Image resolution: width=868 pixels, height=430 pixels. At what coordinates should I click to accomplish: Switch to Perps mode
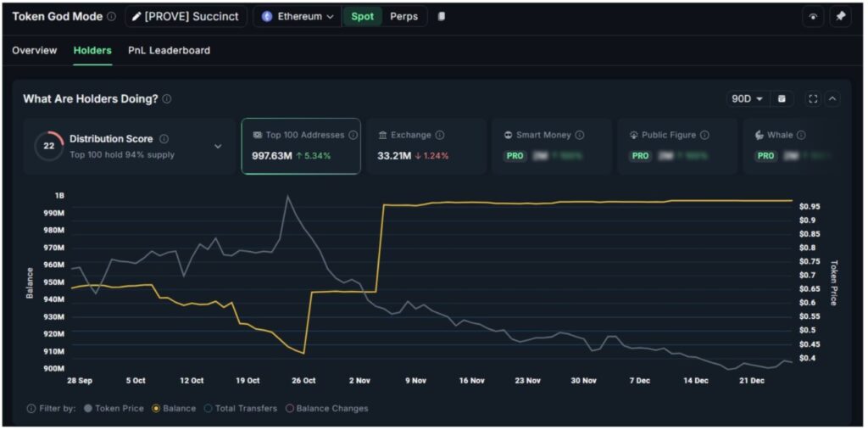pyautogui.click(x=403, y=17)
